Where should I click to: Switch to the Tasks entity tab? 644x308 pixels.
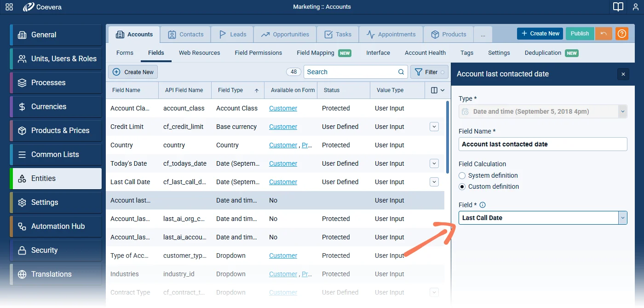338,35
